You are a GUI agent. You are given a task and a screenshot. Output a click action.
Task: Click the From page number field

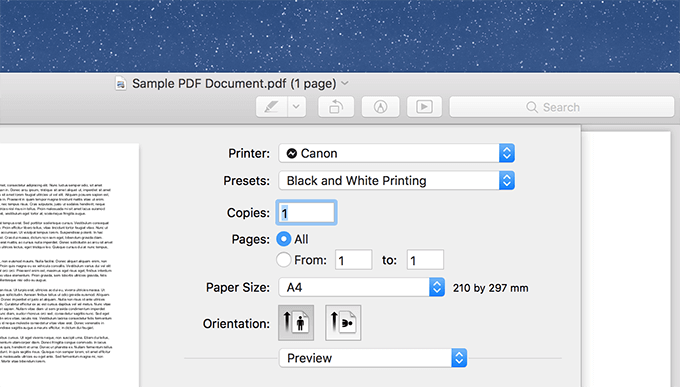[x=353, y=260]
